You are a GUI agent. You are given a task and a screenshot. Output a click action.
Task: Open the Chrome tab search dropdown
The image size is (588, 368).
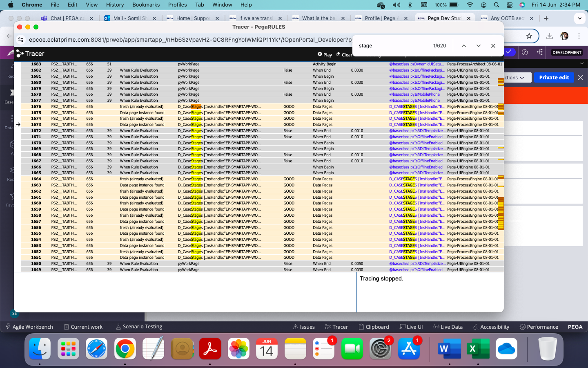(580, 18)
